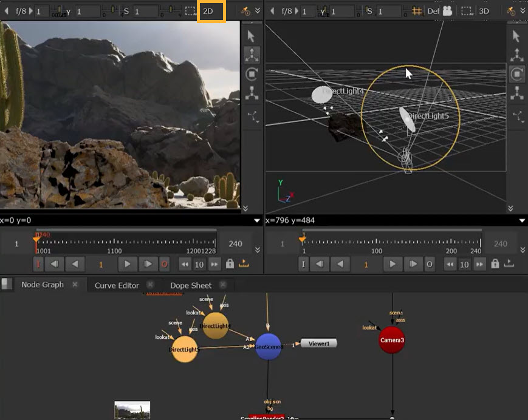Toggle the orange grid overlay in right viewer
The image size is (528, 420).
coord(417,11)
